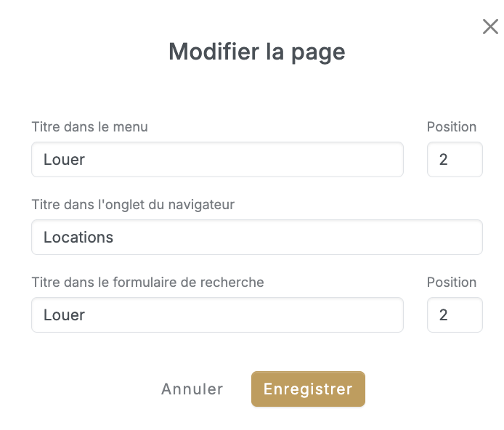The height and width of the screenshot is (430, 504).
Task: Click the Position label above the menu position field
Action: tap(451, 127)
